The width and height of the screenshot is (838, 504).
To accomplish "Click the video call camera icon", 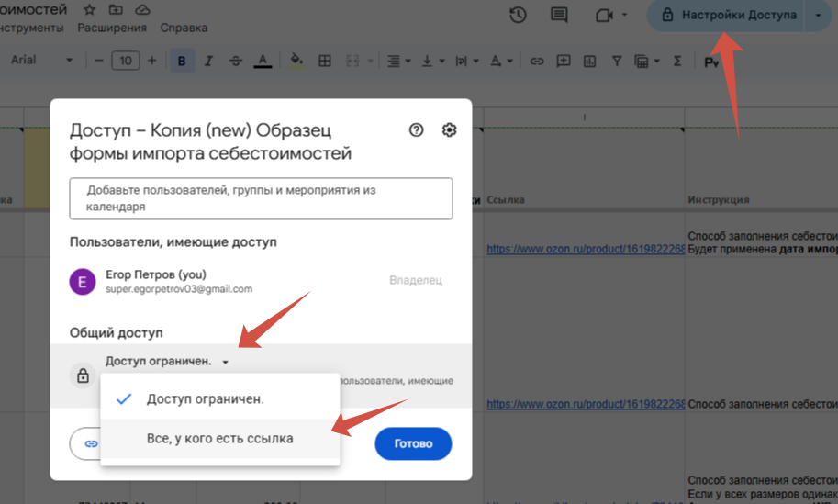I will (x=604, y=15).
